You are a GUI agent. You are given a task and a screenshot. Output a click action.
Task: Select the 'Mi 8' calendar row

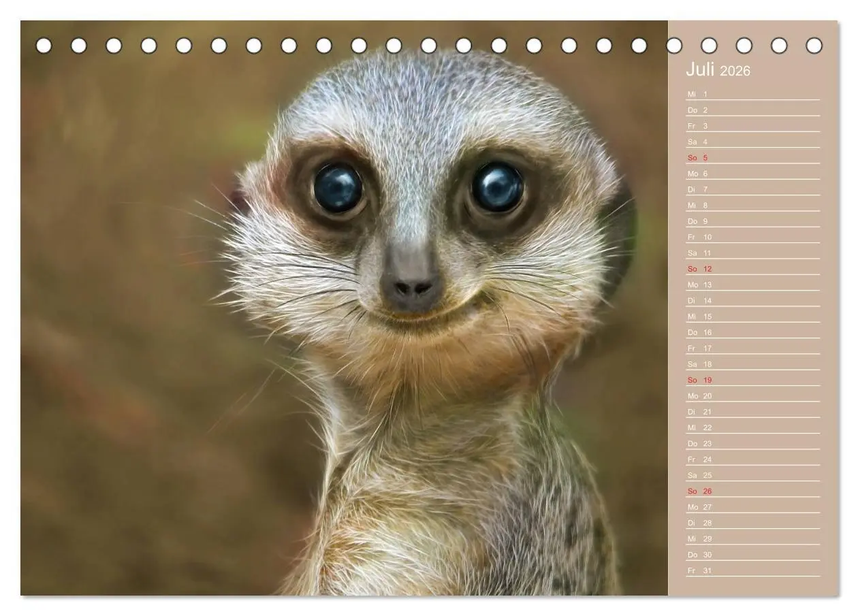pyautogui.click(x=752, y=205)
